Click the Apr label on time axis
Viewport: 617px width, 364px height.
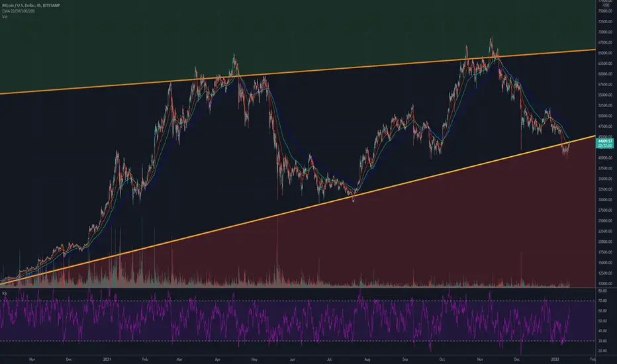pyautogui.click(x=218, y=359)
